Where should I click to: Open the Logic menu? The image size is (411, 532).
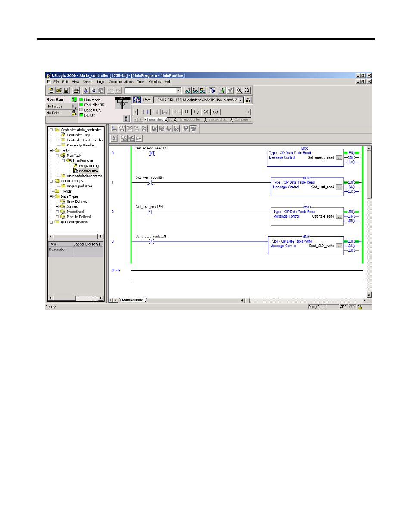[101, 81]
